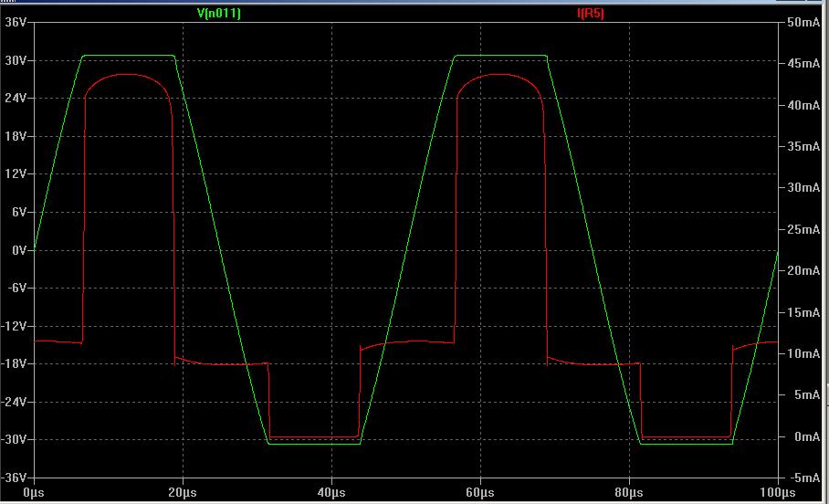Click the 5mA right axis label
The height and width of the screenshot is (504, 829).
coord(807,395)
